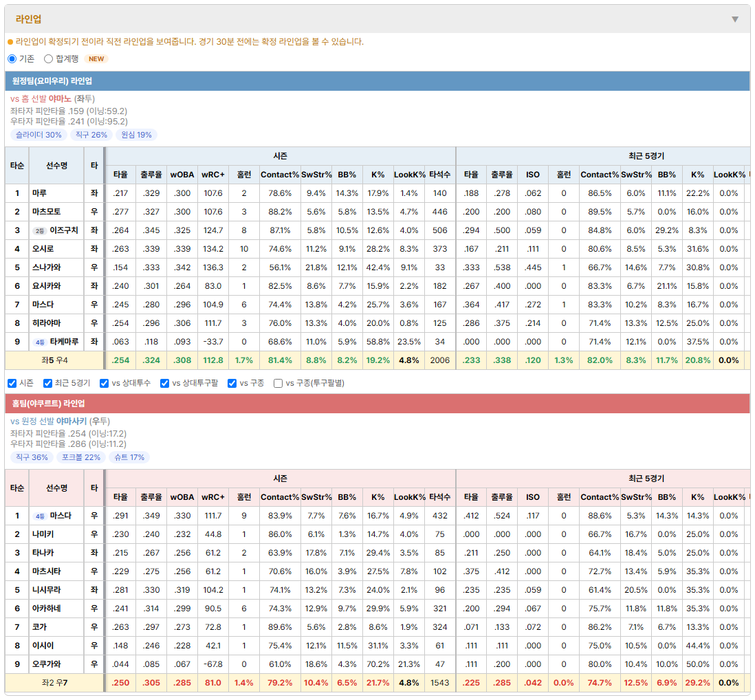Select the 슈트 17% pitch tag

[x=129, y=457]
